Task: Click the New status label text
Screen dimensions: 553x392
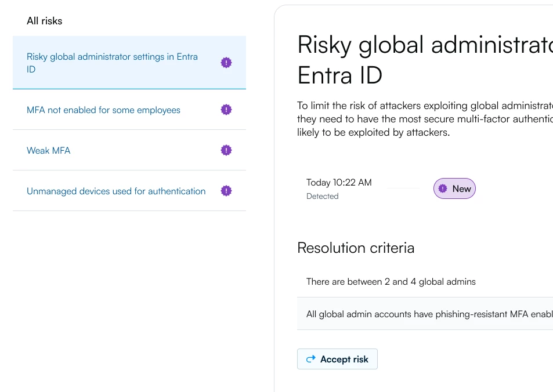Action: click(461, 188)
